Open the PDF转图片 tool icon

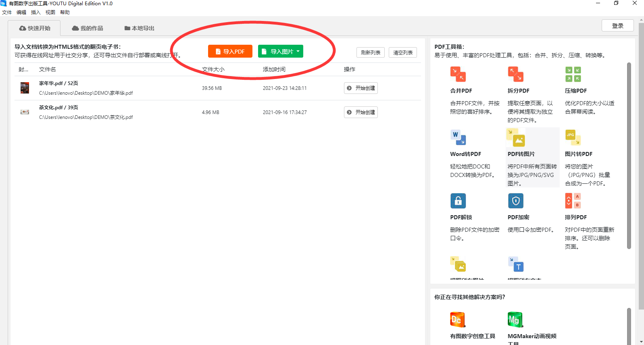(515, 138)
